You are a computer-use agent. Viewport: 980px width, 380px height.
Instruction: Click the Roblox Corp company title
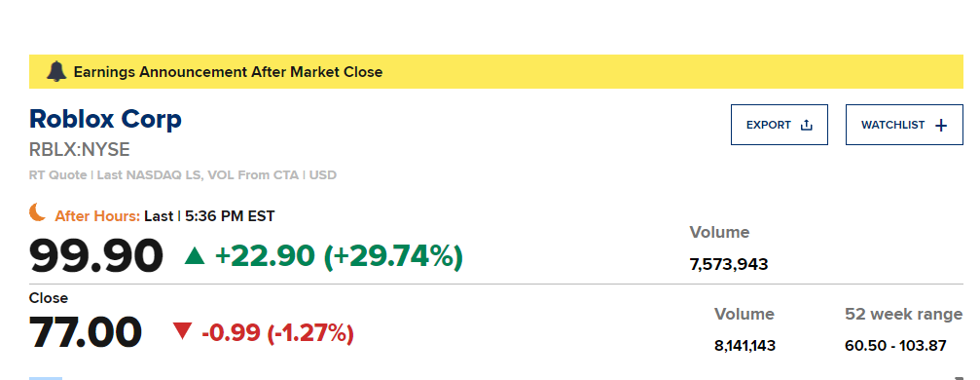click(x=106, y=118)
